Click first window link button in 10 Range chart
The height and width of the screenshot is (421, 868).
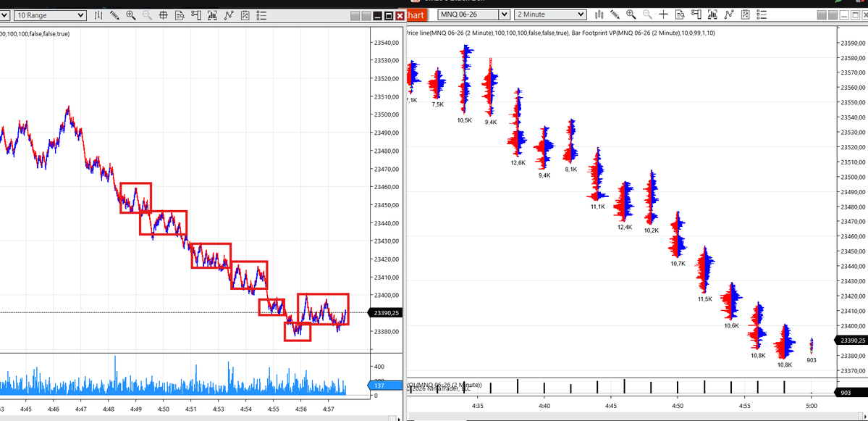[356, 17]
